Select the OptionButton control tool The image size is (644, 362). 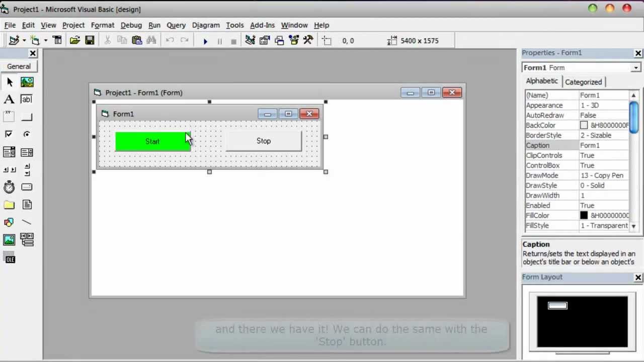(x=27, y=134)
